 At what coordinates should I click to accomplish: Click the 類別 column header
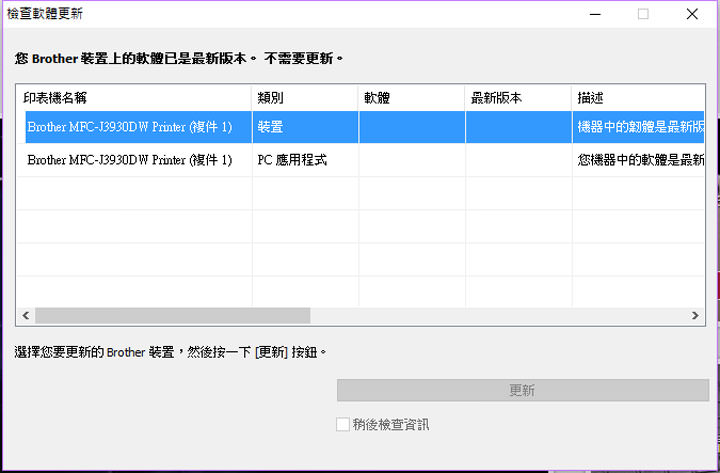tap(305, 98)
